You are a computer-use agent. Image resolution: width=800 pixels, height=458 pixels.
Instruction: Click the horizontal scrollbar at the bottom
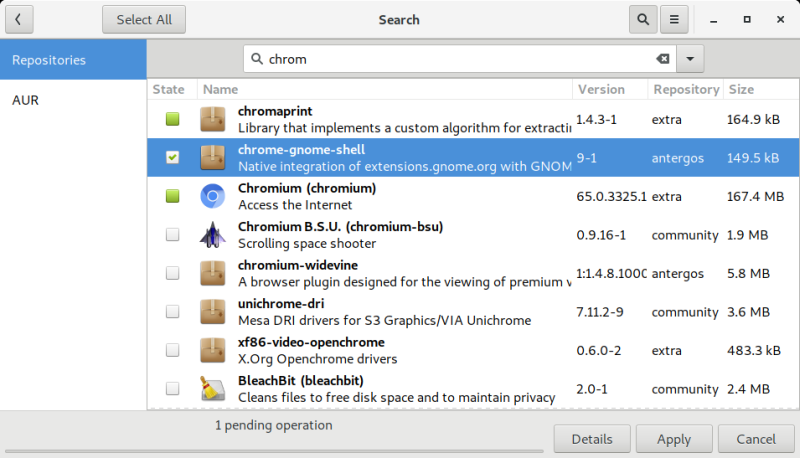click(x=274, y=451)
